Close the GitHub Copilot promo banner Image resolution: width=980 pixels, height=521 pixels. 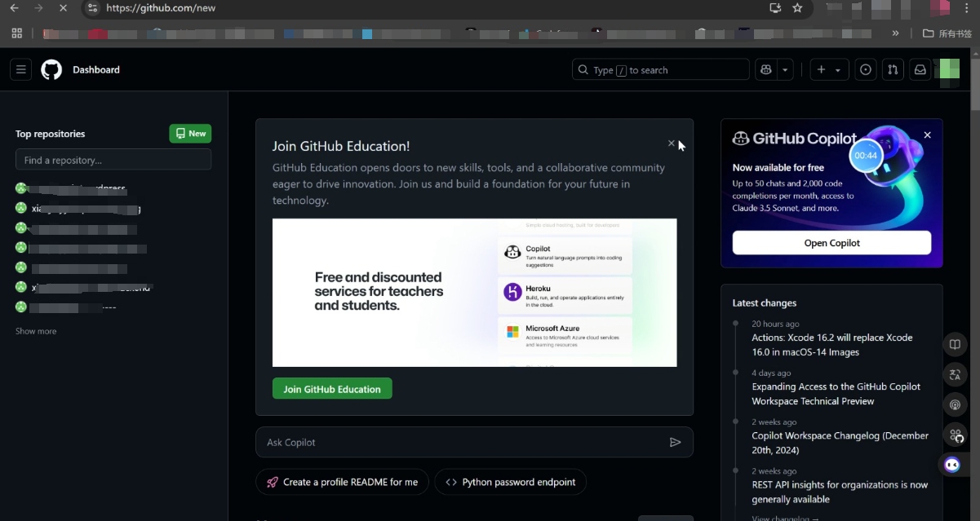(927, 135)
